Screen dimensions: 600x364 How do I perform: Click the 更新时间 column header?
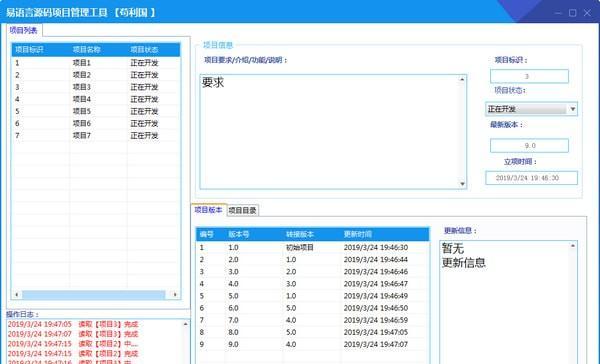click(385, 234)
